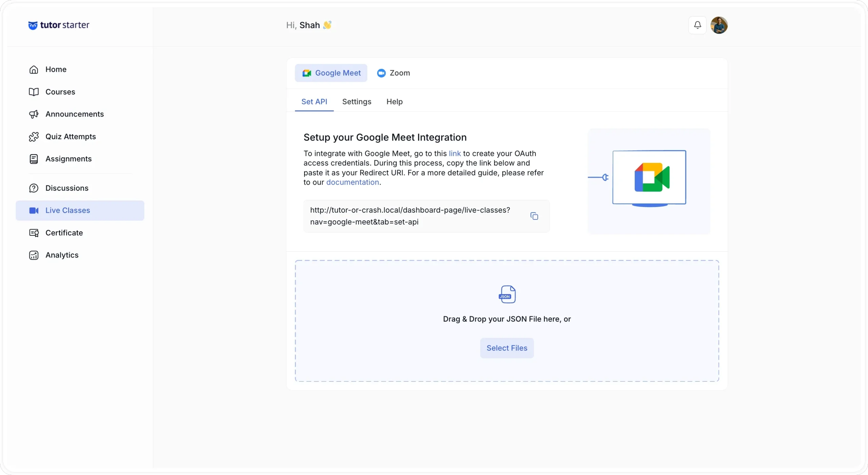Click the Google Meet illustration
This screenshot has width=868, height=475.
click(649, 181)
